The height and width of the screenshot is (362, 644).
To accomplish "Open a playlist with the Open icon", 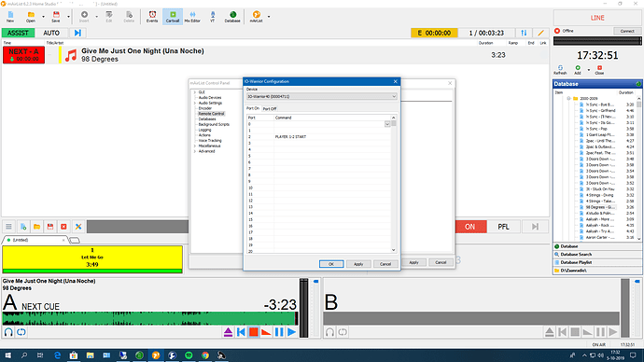I will pyautogui.click(x=31, y=17).
